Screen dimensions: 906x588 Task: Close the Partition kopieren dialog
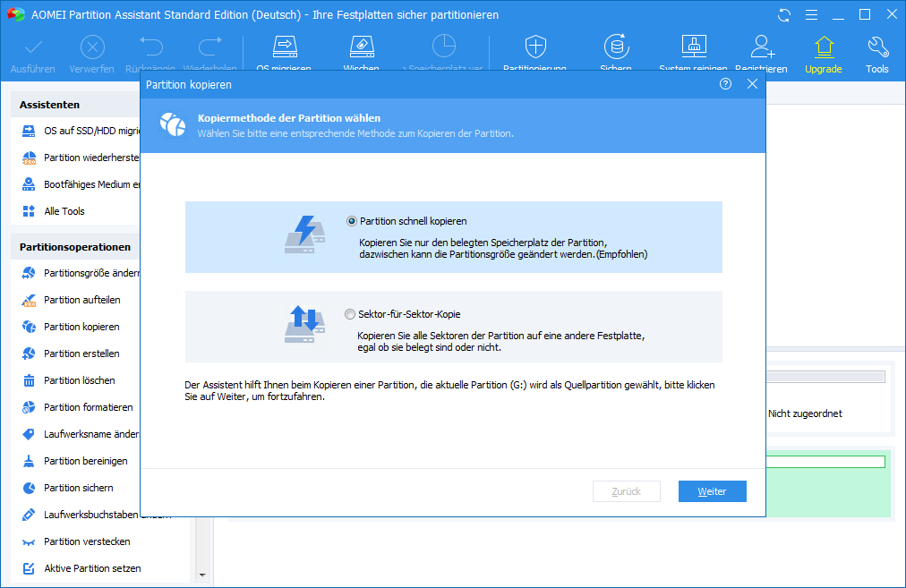click(x=752, y=84)
